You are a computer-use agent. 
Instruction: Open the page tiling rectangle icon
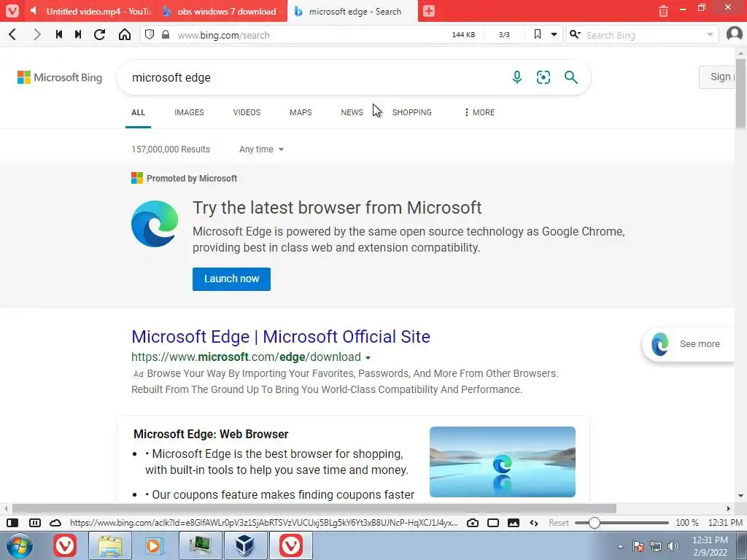[x=493, y=523]
